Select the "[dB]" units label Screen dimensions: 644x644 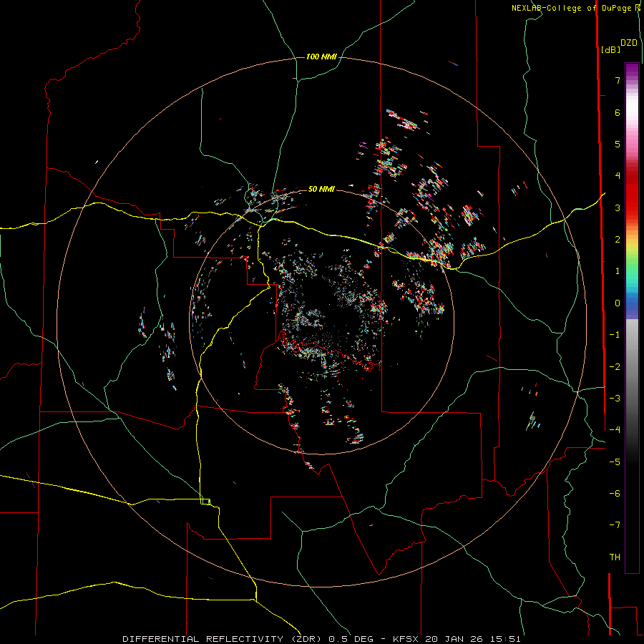click(x=610, y=49)
